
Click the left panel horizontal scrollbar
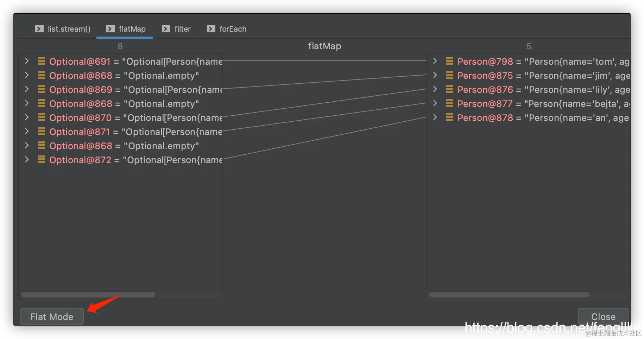pyautogui.click(x=88, y=295)
